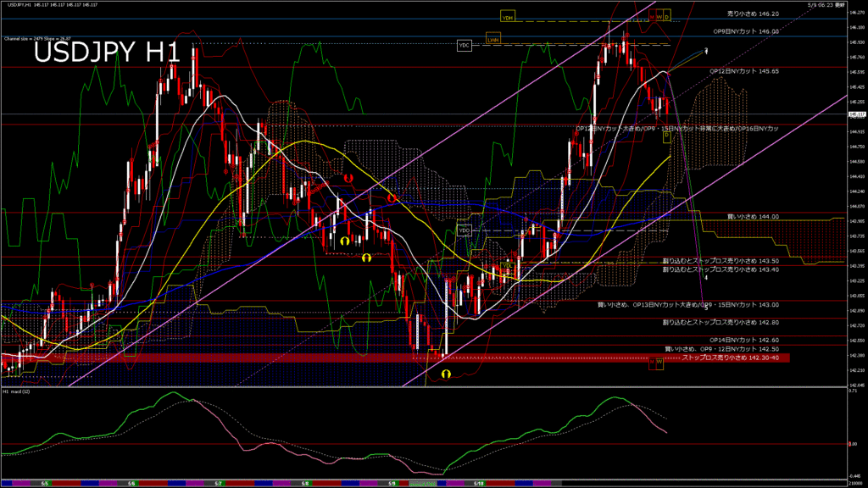The image size is (868, 488).
Task: Click the USDJPY H1 chart title
Action: click(x=107, y=53)
